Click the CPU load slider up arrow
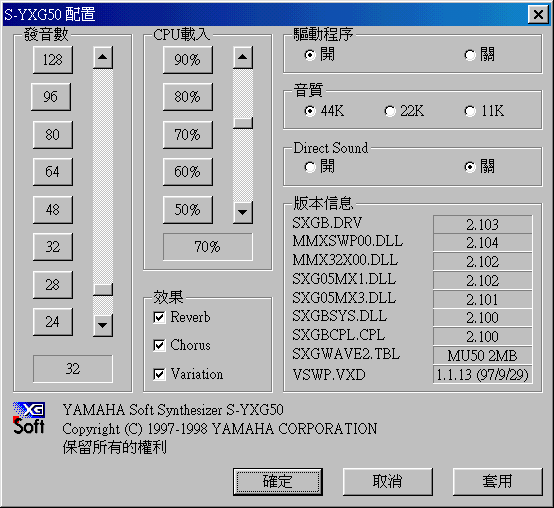Screen dimensions: 554x508 pyautogui.click(x=243, y=57)
